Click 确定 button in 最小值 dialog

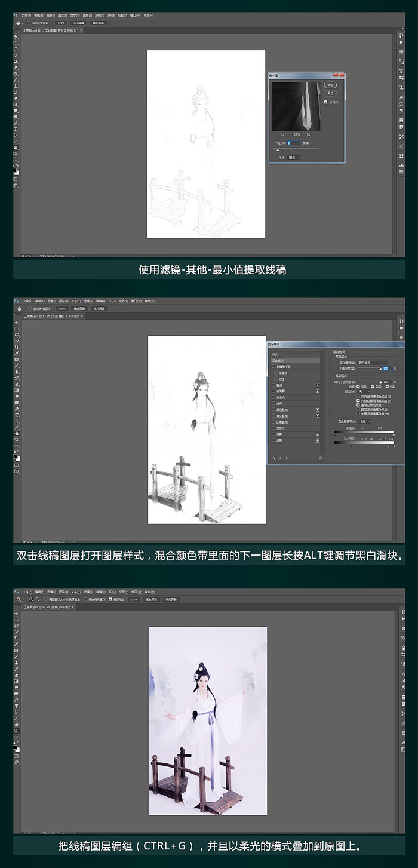coord(330,85)
